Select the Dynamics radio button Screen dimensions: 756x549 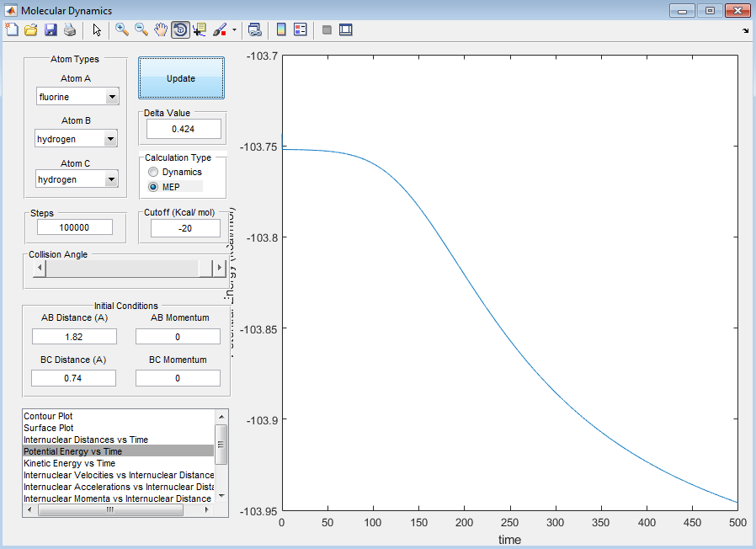coord(153,173)
